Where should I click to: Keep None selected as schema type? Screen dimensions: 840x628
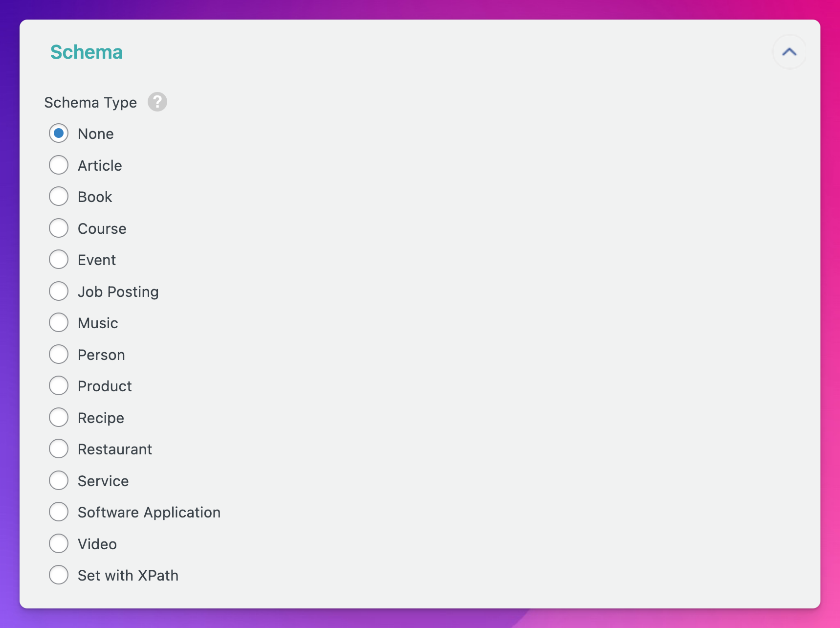pos(59,133)
